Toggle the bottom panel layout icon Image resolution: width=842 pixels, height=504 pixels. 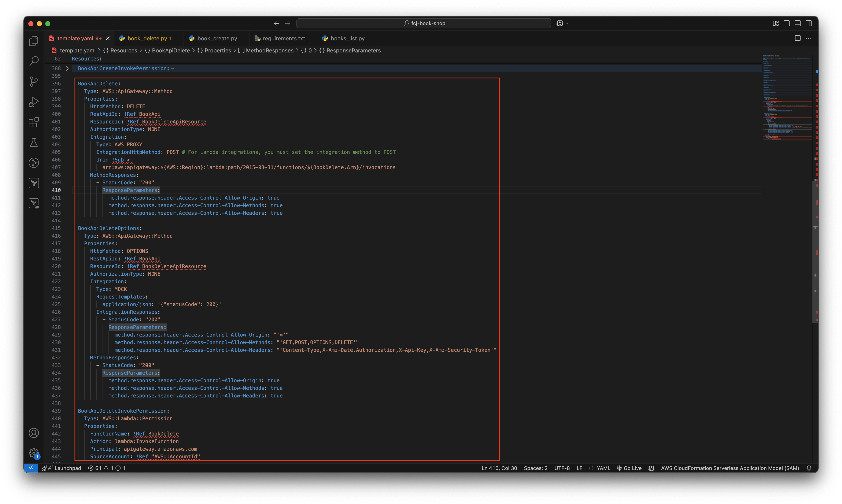tap(798, 23)
